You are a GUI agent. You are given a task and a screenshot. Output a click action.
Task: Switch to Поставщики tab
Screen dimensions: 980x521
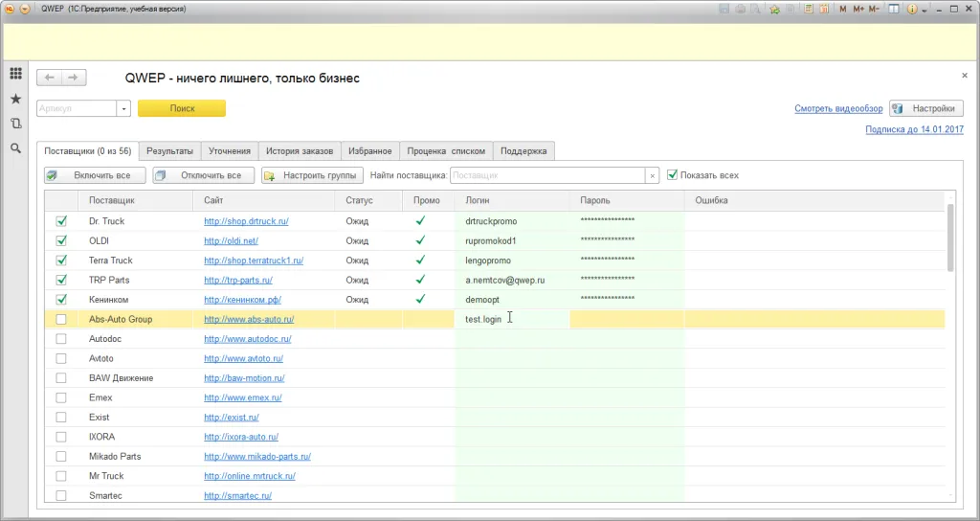click(87, 150)
